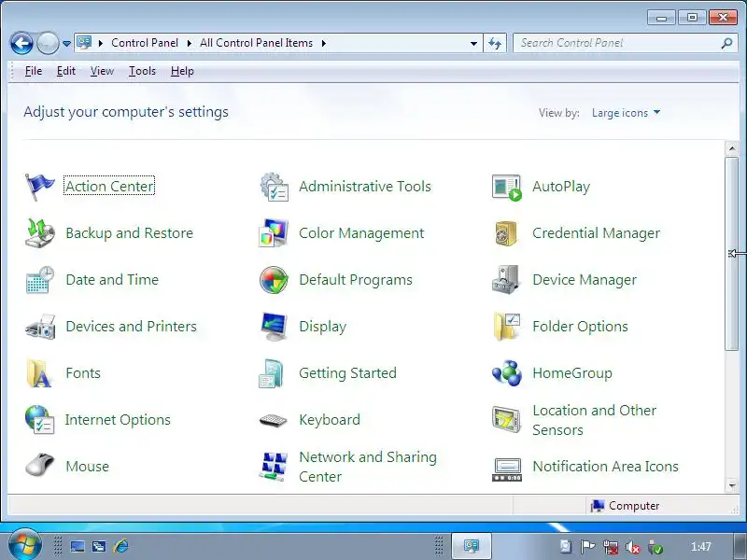Image resolution: width=747 pixels, height=560 pixels.
Task: Open the AutoPlay icon
Action: 506,188
